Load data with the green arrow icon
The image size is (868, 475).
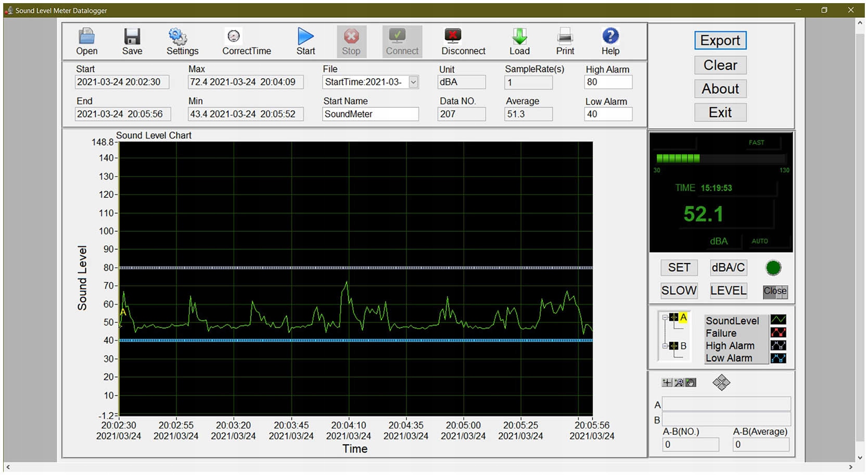519,36
